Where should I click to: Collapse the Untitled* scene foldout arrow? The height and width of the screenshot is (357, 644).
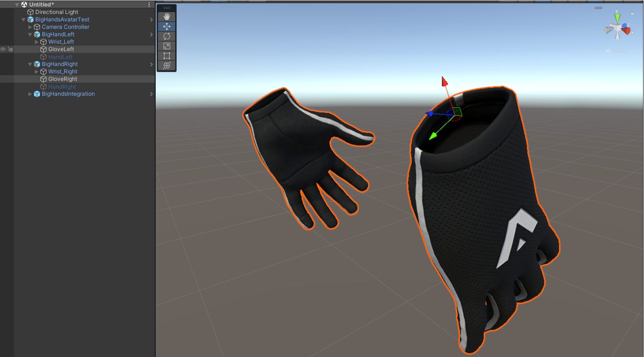point(17,4)
